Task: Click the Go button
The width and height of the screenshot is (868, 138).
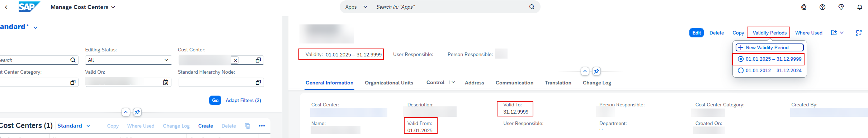Action: pos(215,100)
